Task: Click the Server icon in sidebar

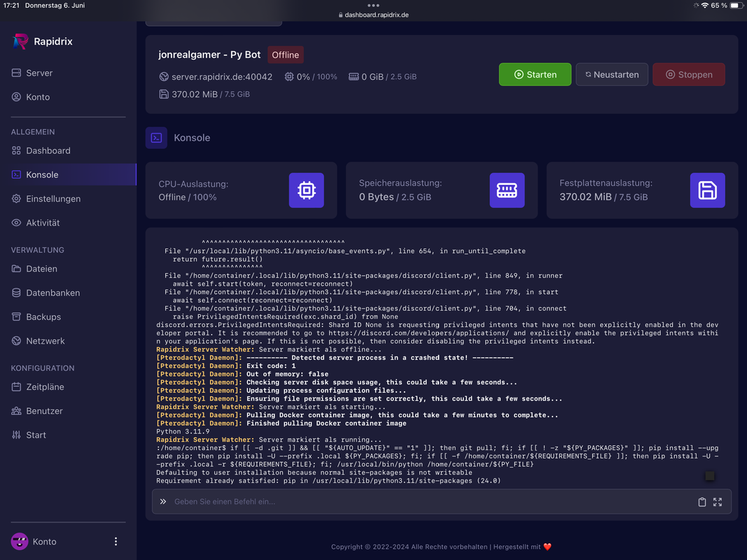Action: [16, 73]
